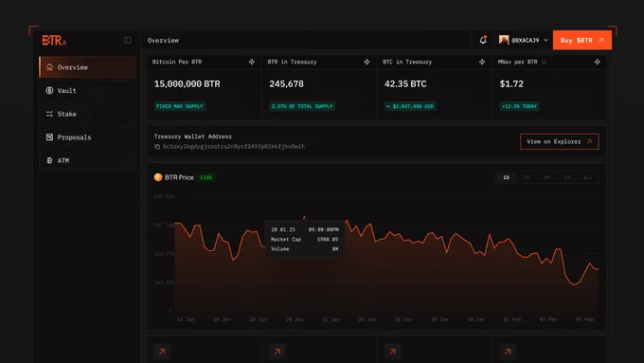Click the +12.5% TODAY badge
Image resolution: width=644 pixels, height=363 pixels.
(x=519, y=106)
